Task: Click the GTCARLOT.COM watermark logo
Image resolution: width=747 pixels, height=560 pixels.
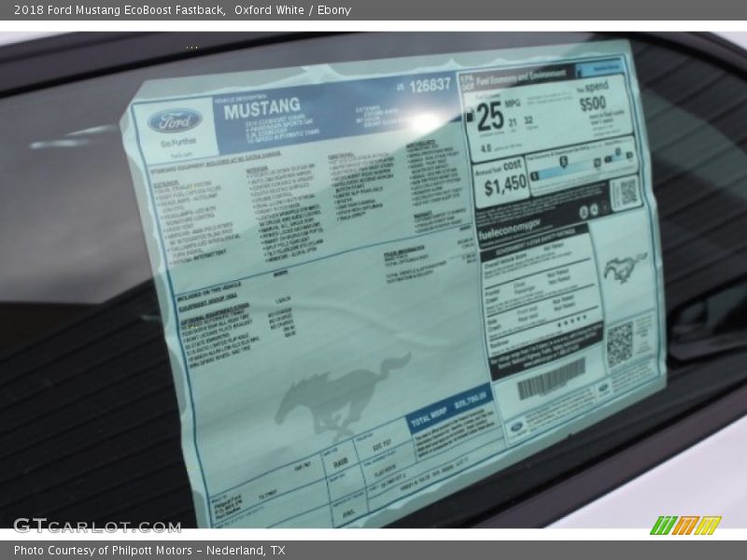Action: (x=97, y=525)
